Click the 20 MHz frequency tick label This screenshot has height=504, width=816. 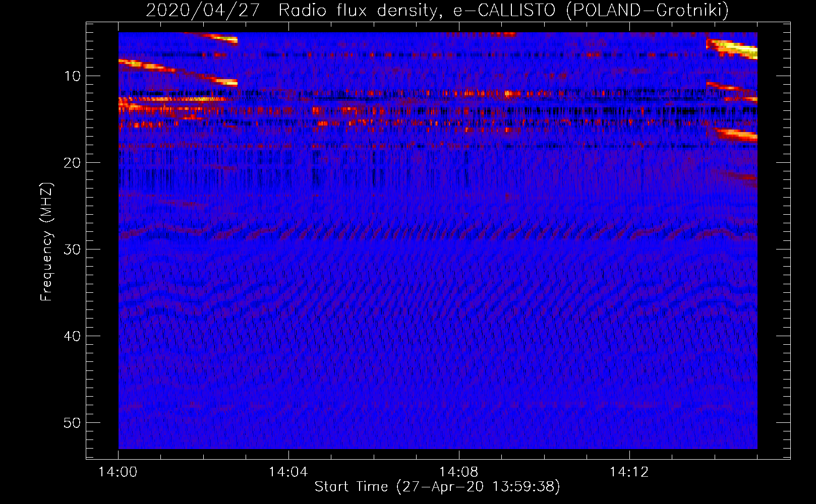click(x=72, y=163)
